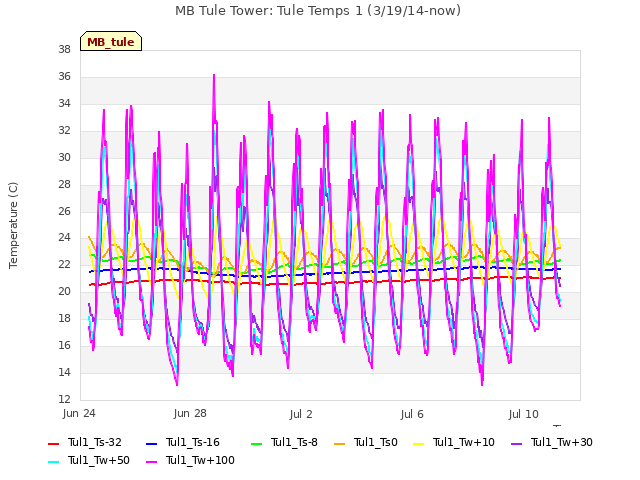Click the Jul 2 x-axis label
Screen dimensions: 640x480
coord(301,414)
